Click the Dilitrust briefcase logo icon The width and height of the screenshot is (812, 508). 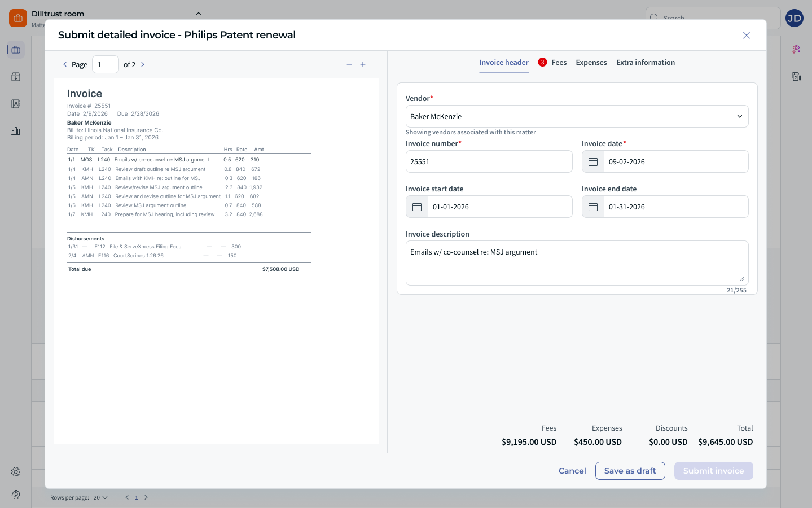(18, 18)
